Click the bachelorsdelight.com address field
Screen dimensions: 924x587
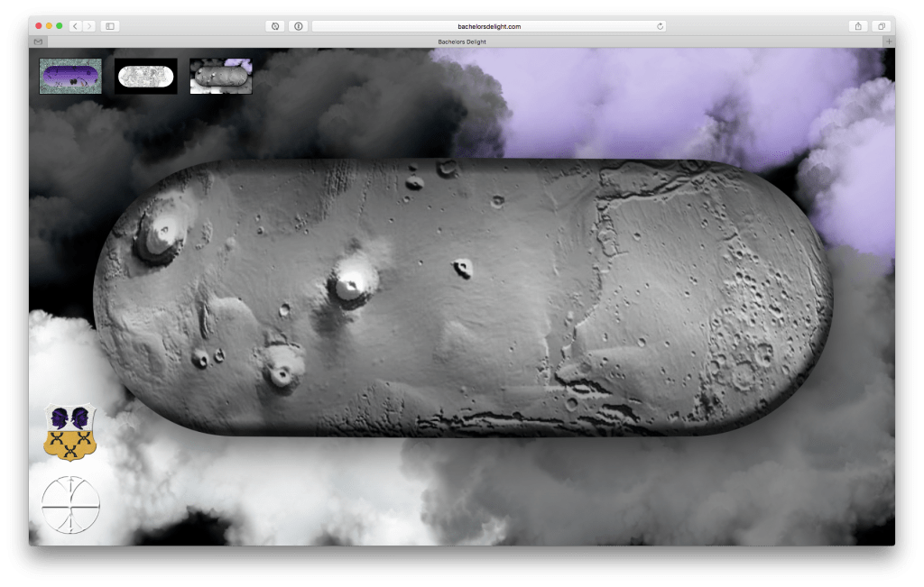pos(488,26)
